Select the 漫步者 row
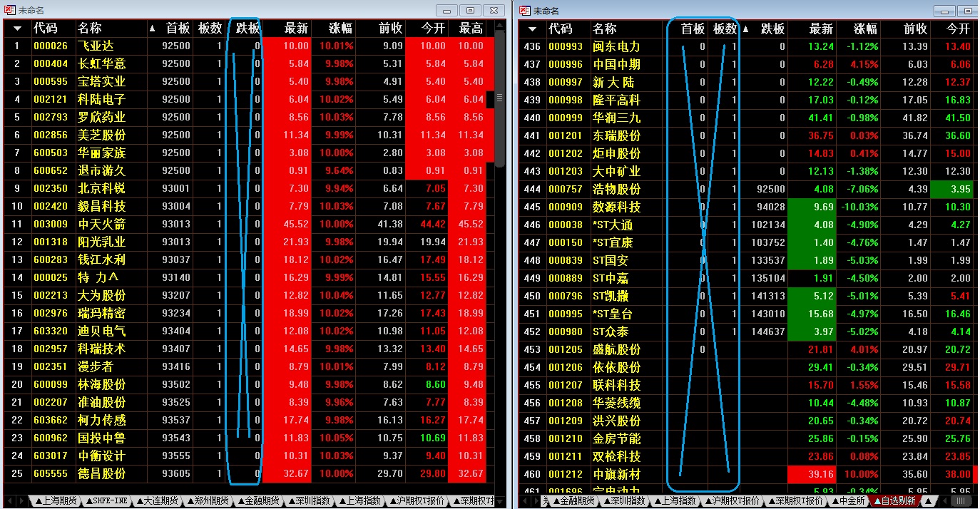Screen dimensions: 980x509 tap(249, 367)
